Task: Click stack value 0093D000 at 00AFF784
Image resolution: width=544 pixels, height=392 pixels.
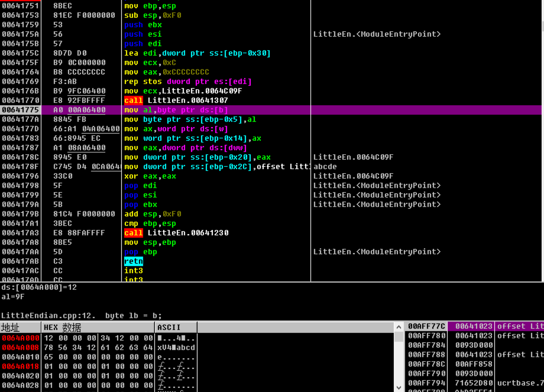Action: (474, 345)
